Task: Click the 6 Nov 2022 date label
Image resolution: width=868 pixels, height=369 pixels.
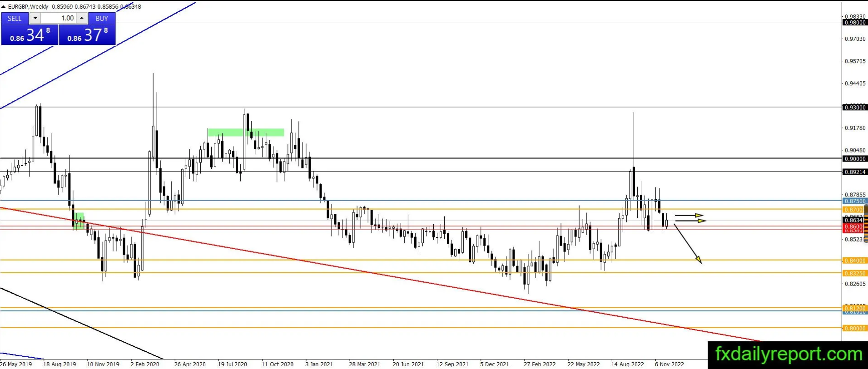Action: [670, 364]
